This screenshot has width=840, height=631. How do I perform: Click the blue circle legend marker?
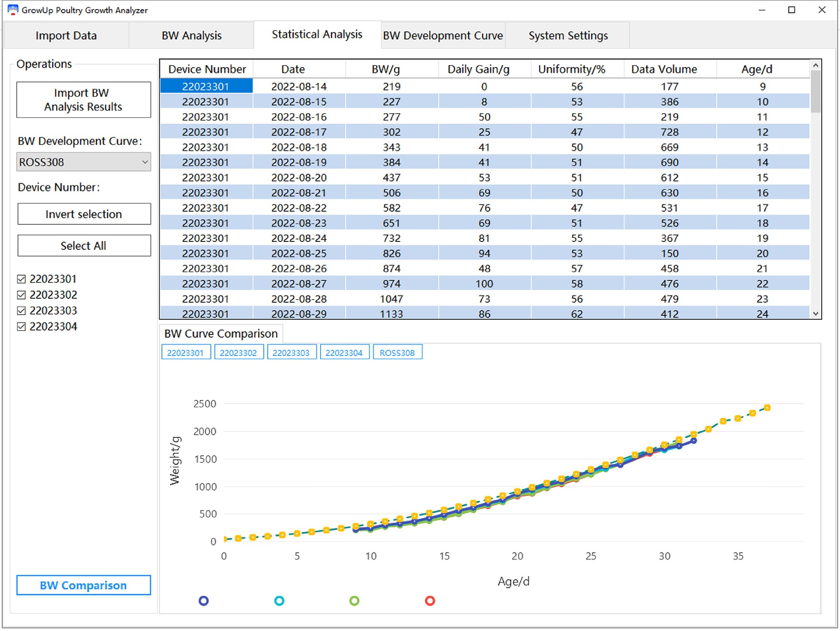(203, 601)
